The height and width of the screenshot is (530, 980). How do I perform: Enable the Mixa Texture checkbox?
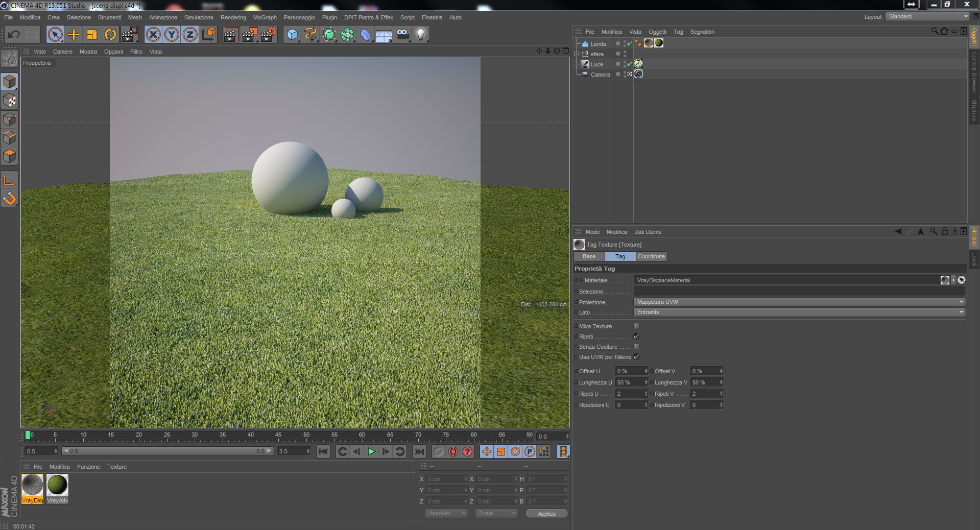tap(636, 326)
